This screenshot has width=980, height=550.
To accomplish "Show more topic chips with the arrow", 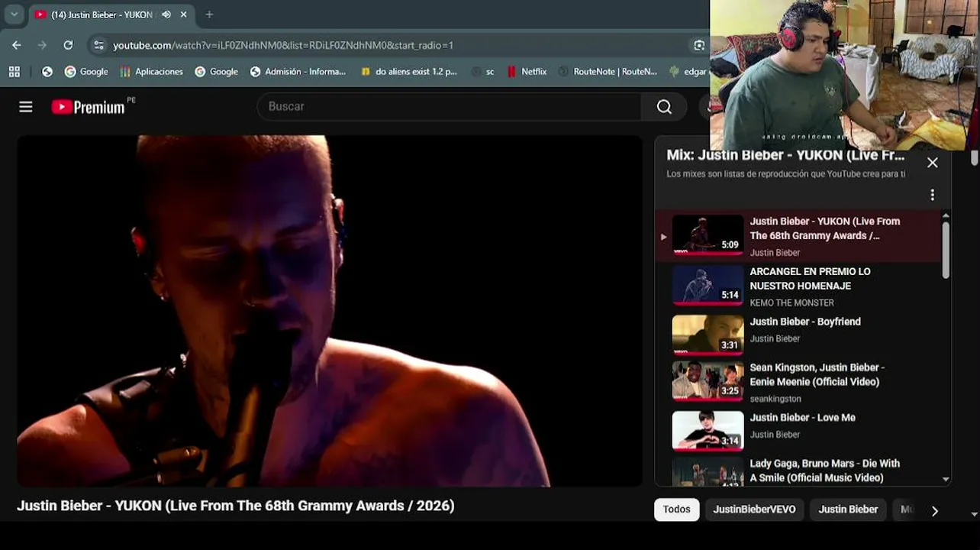I will pos(935,511).
